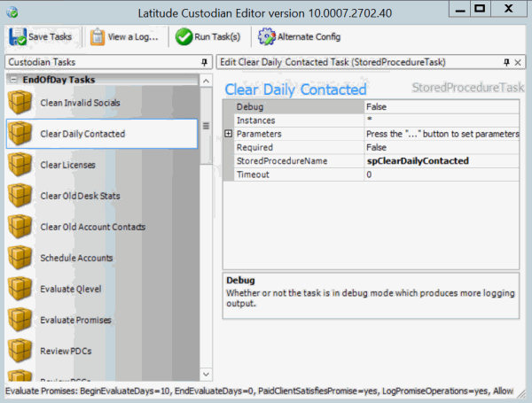Click the Custodian Tasks panel title

pyautogui.click(x=42, y=62)
